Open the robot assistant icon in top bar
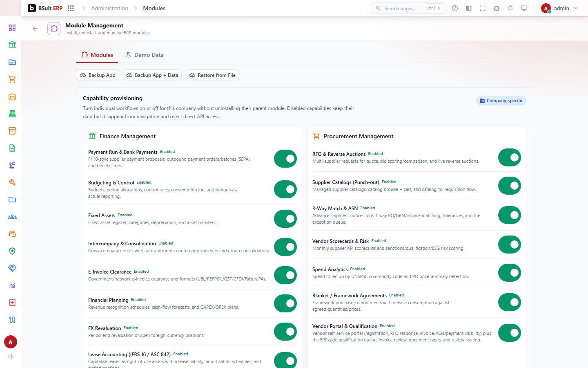Image resolution: width=588 pixels, height=368 pixels. coord(497,8)
